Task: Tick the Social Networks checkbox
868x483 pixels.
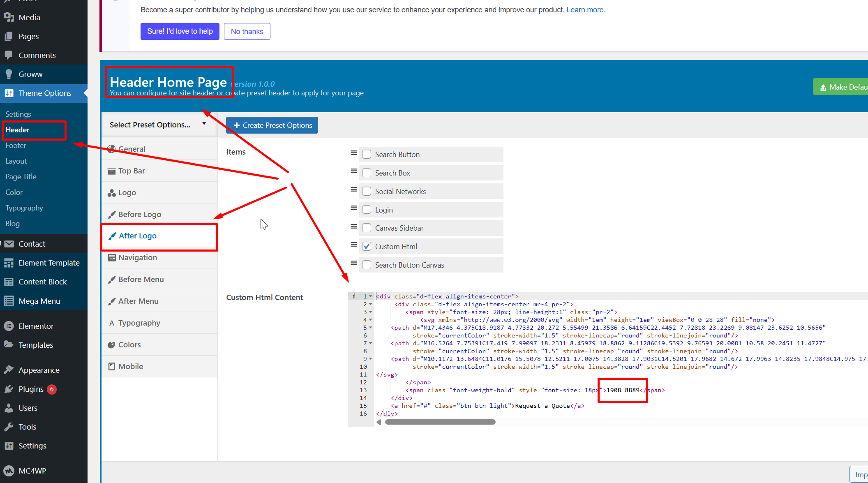Action: click(367, 192)
